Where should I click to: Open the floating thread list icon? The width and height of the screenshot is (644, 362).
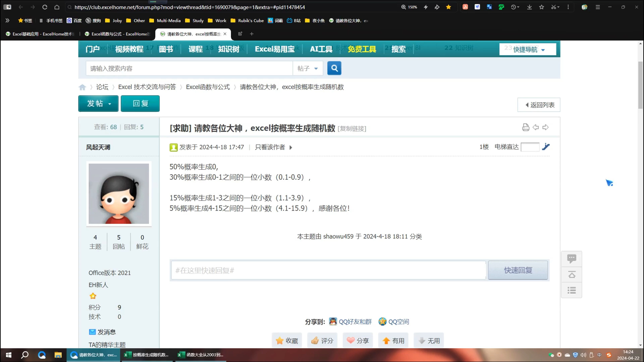coord(572,290)
